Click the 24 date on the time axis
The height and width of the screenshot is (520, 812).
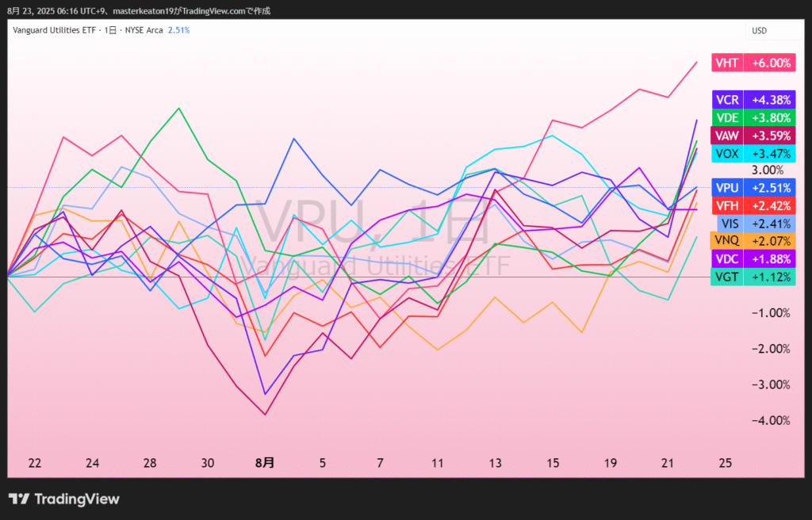click(x=92, y=462)
